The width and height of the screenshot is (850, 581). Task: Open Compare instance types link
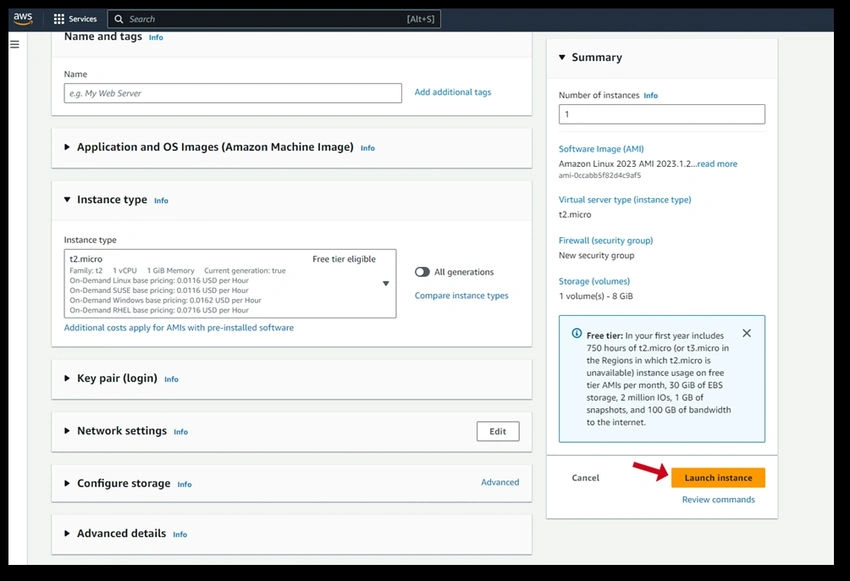(x=461, y=295)
